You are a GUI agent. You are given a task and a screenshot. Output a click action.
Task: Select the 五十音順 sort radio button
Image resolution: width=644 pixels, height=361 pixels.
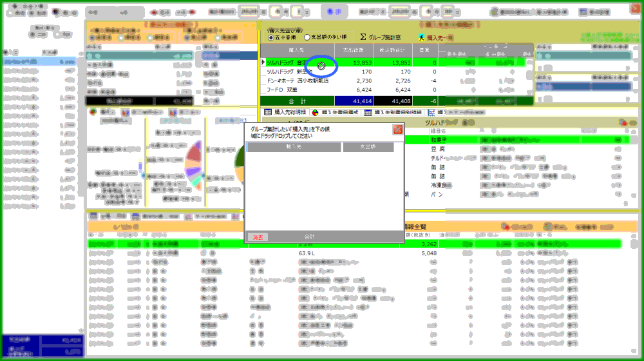(x=271, y=37)
